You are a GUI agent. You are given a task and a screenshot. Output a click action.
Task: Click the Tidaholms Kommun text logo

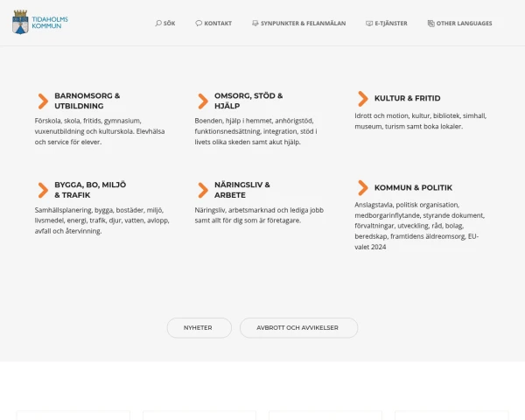click(x=50, y=23)
